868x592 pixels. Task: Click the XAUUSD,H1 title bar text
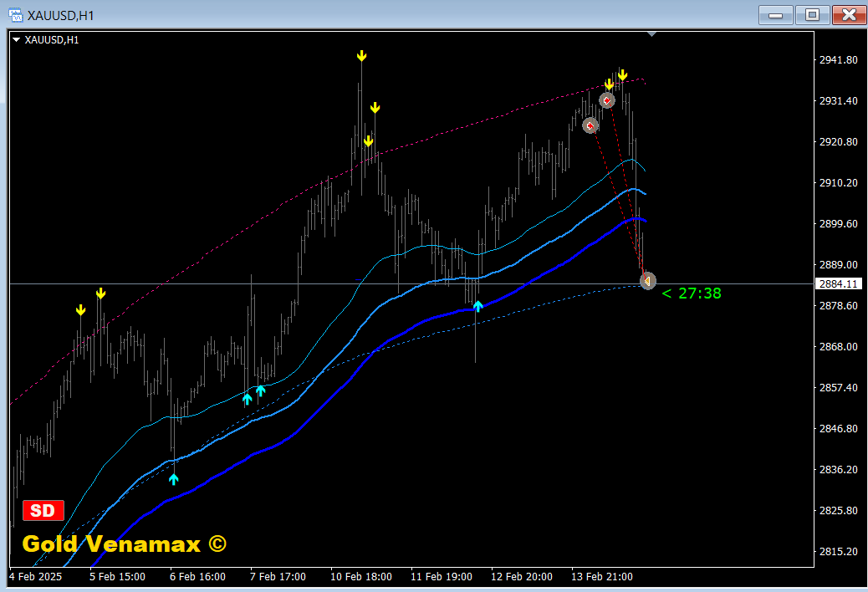(x=61, y=16)
